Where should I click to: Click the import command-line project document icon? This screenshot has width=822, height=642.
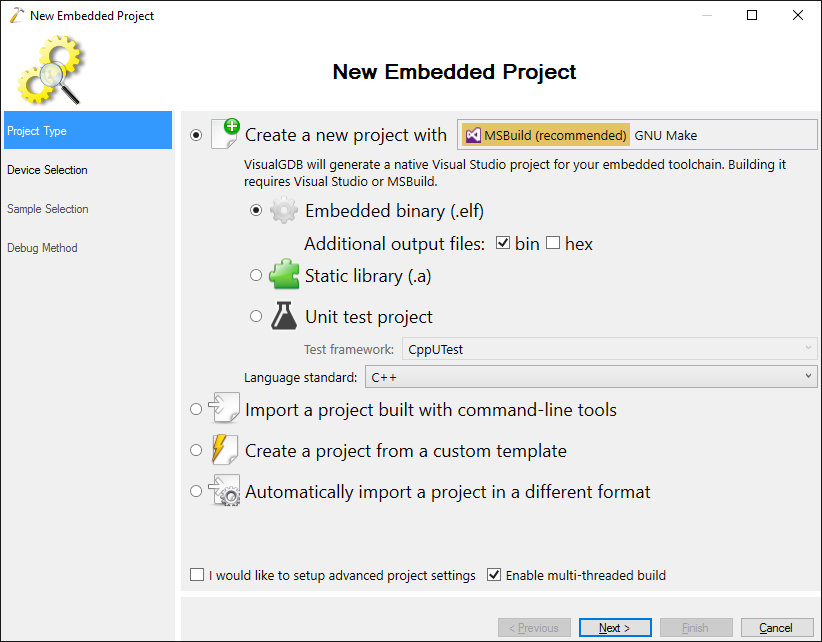pyautogui.click(x=223, y=408)
